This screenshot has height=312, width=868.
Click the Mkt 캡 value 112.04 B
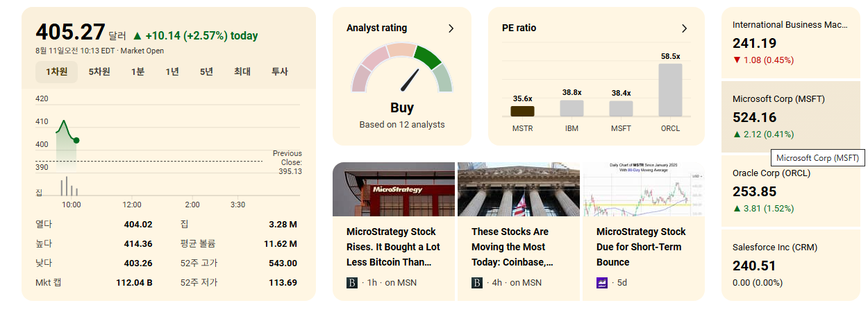point(134,283)
